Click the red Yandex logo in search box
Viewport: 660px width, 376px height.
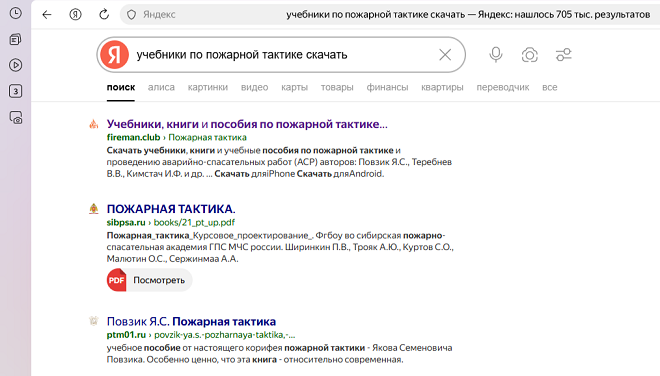(x=114, y=55)
